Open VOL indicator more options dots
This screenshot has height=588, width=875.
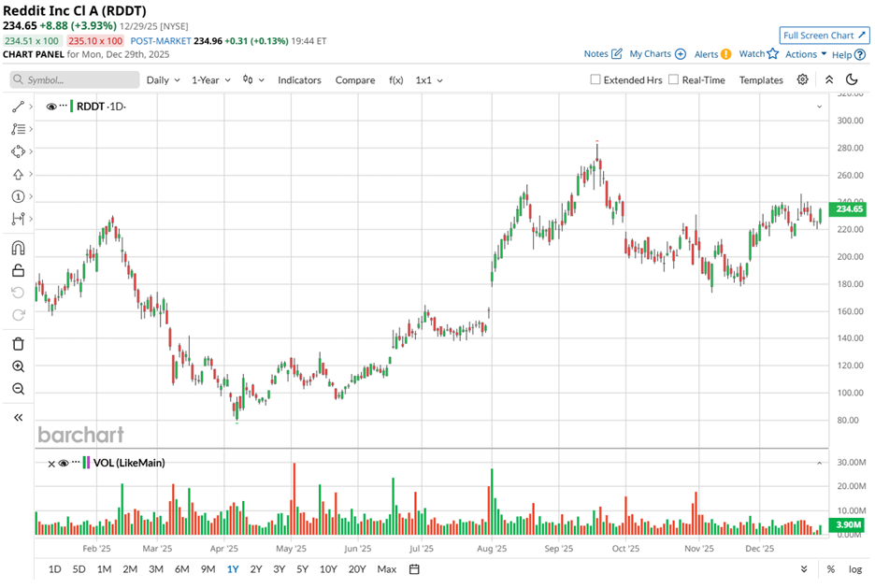[x=76, y=462]
